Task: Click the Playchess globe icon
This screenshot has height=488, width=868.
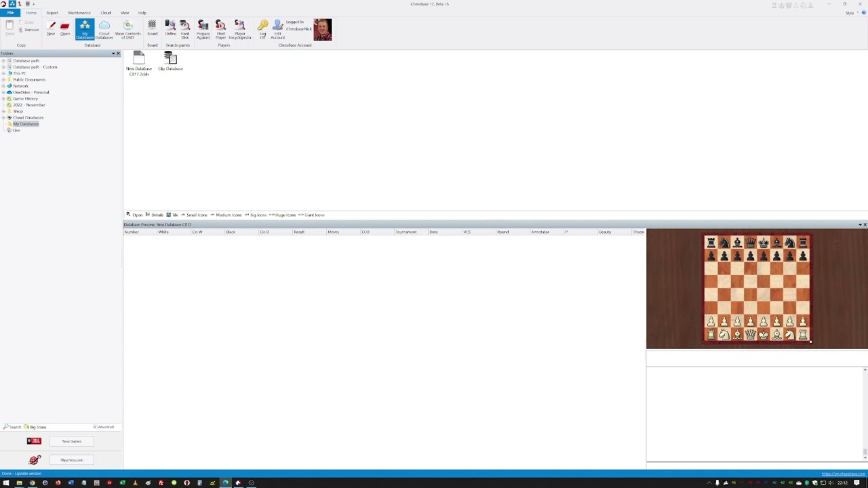Action: (34, 460)
